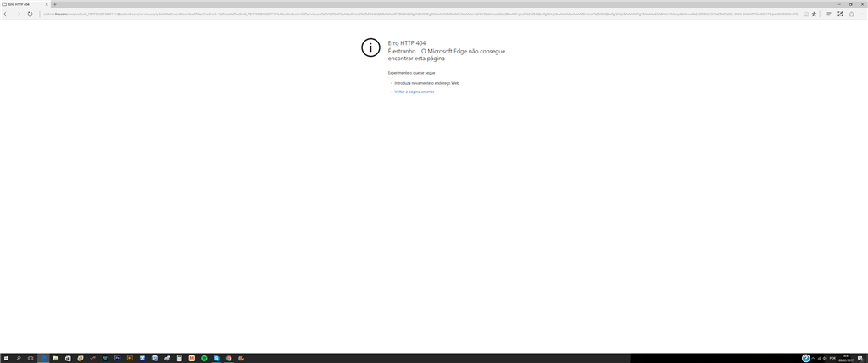The height and width of the screenshot is (363, 868).
Task: Click the POR language indicator
Action: click(x=832, y=359)
